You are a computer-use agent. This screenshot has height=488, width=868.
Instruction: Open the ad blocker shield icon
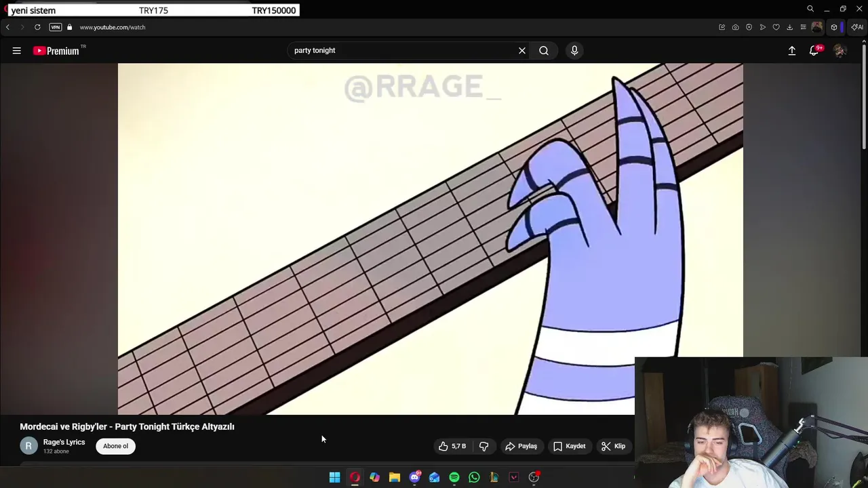[749, 27]
